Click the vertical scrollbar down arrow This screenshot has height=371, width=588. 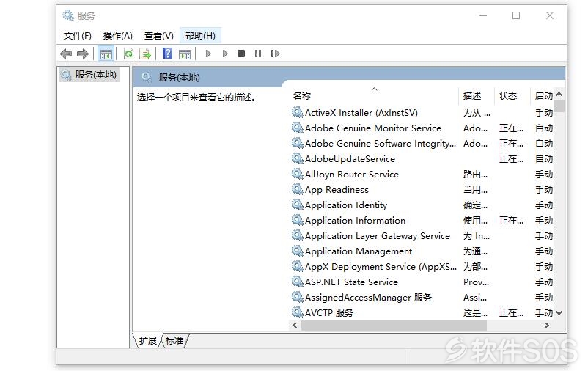(x=559, y=313)
